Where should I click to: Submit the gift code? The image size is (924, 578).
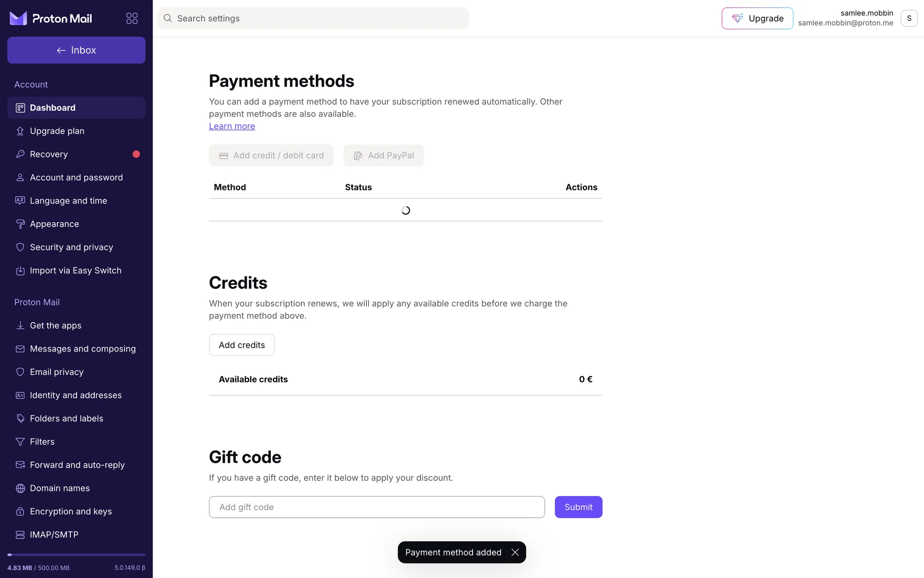pos(578,507)
